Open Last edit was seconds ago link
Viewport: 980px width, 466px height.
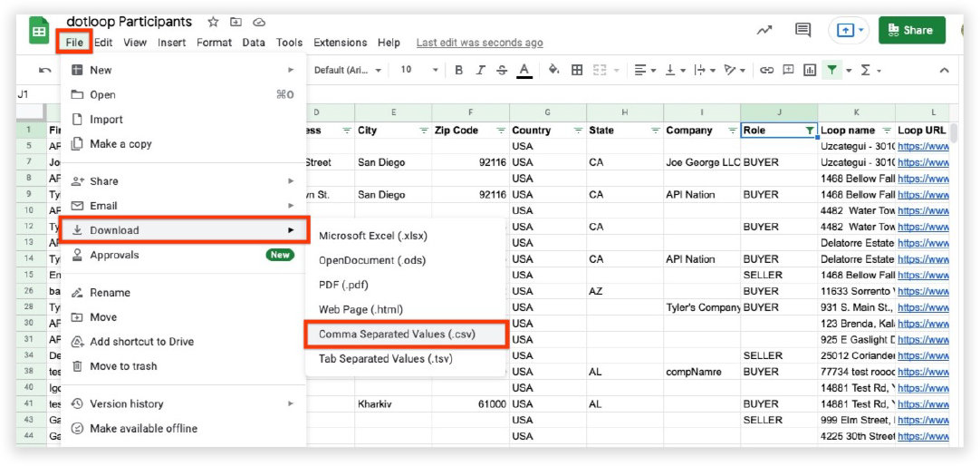click(479, 43)
